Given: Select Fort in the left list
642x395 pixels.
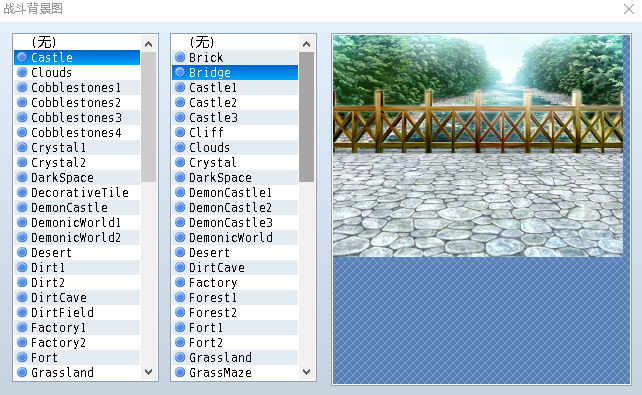Looking at the screenshot, I should (77, 358).
